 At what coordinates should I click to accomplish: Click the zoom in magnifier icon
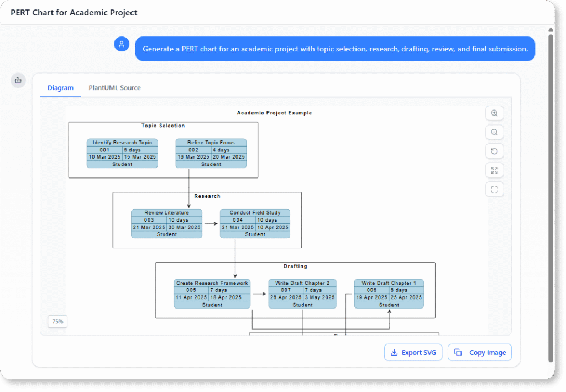pos(494,113)
